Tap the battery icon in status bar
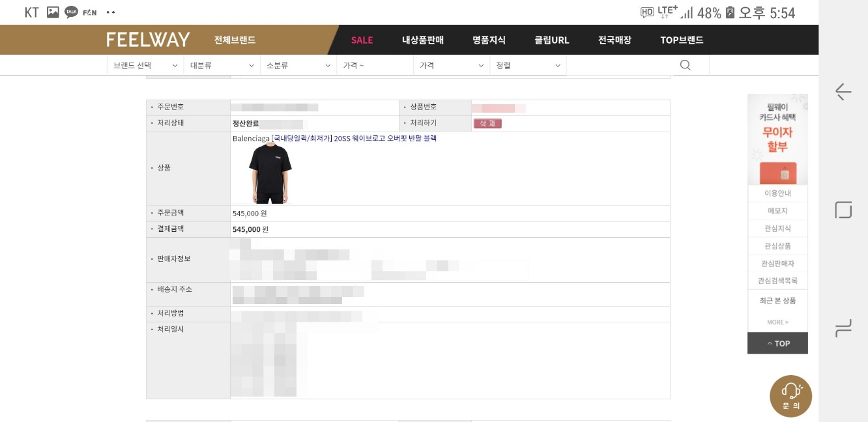The height and width of the screenshot is (422, 868). pos(730,12)
